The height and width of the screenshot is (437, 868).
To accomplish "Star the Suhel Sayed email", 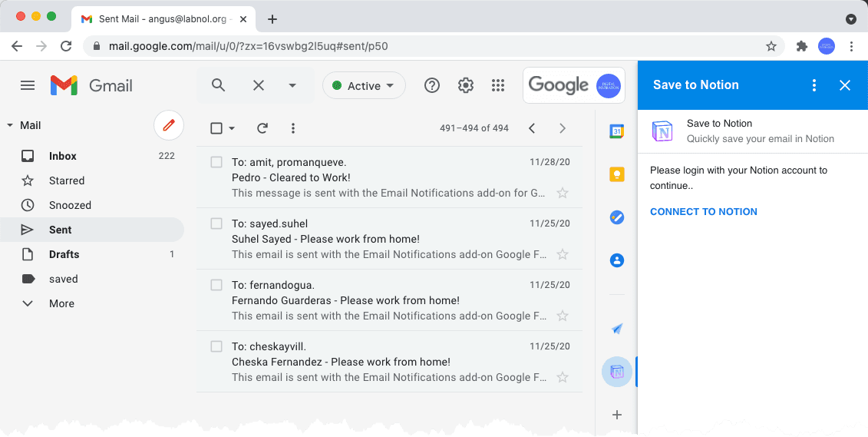I will click(x=563, y=254).
